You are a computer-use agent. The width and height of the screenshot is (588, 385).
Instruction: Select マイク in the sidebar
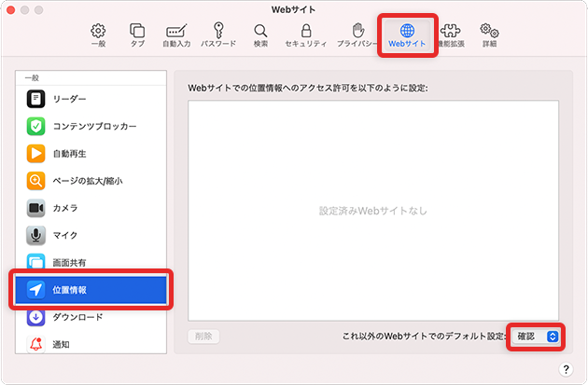[91, 235]
